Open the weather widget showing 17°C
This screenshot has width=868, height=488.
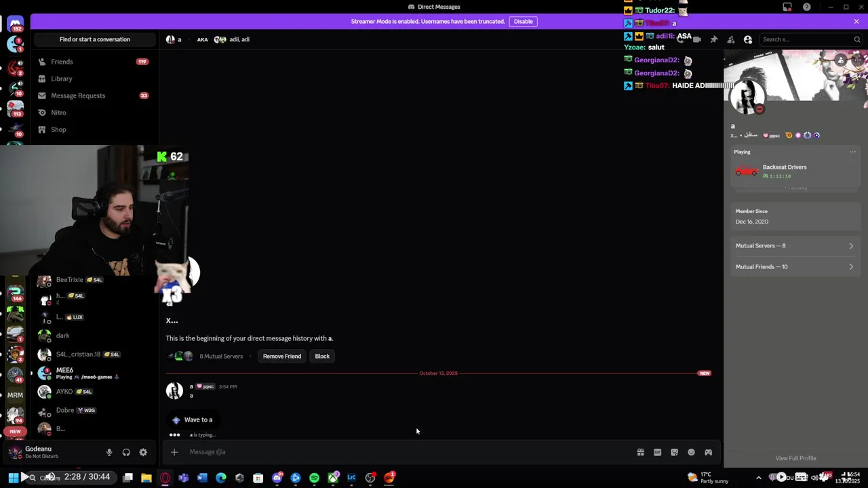point(707,478)
